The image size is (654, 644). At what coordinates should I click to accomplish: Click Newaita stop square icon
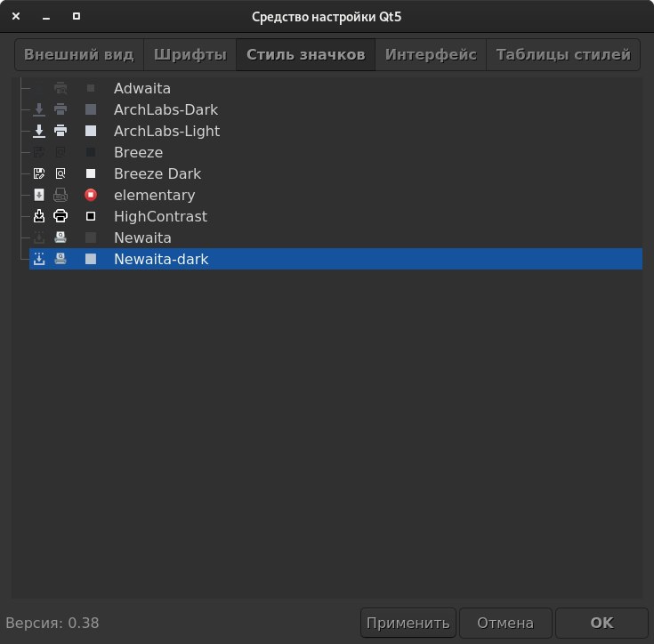click(91, 237)
